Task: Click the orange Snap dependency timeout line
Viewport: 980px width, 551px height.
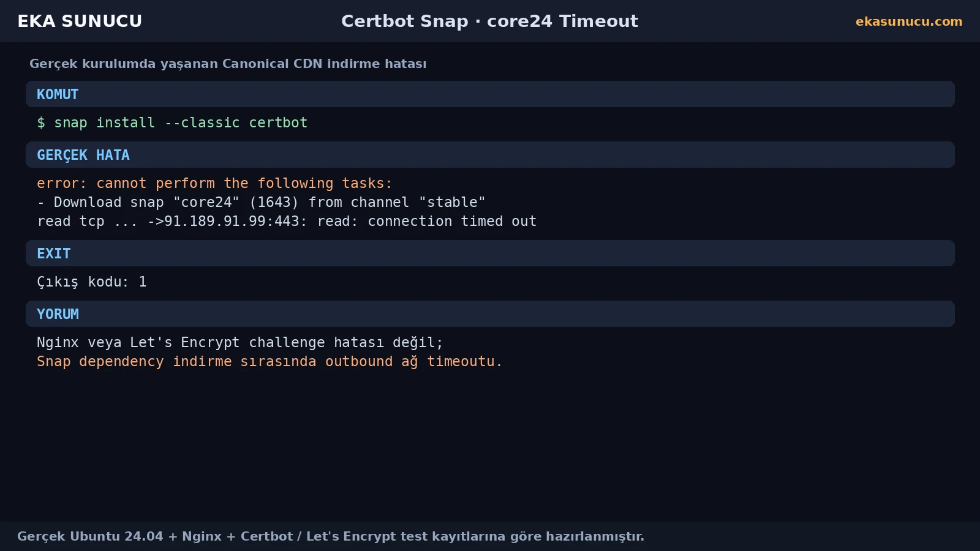Action: click(269, 361)
